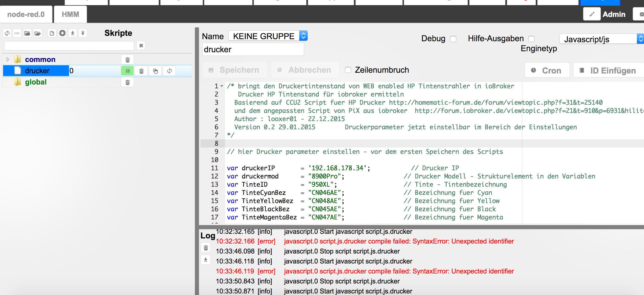This screenshot has height=295, width=644.
Task: Click the global folder icon
Action: [x=18, y=82]
